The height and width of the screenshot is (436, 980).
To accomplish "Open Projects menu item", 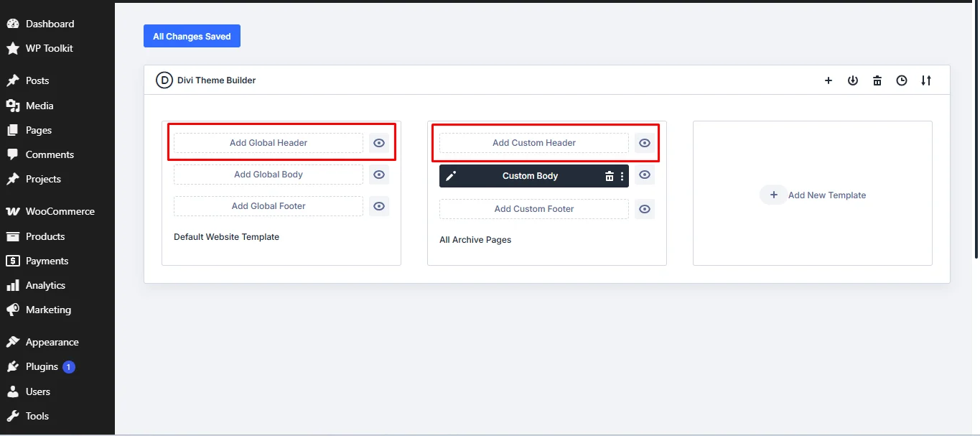I will pyautogui.click(x=57, y=179).
